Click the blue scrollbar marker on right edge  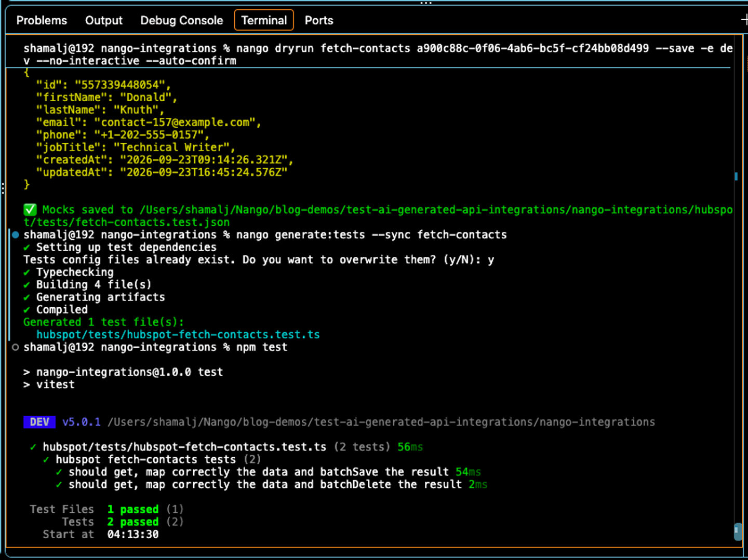click(x=736, y=176)
